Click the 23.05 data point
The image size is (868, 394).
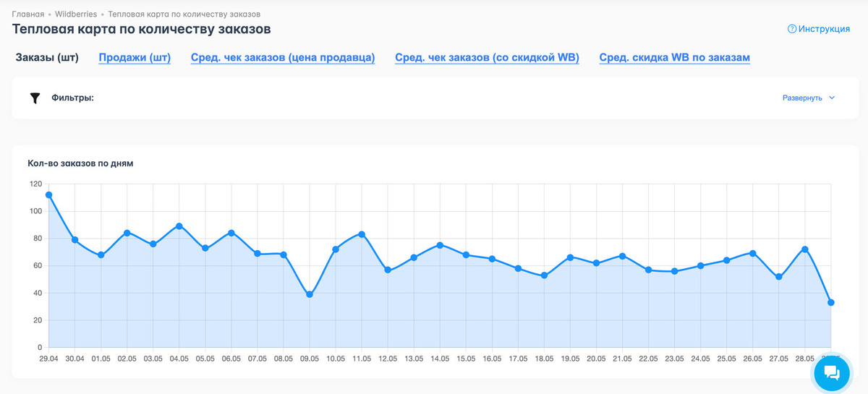674,271
